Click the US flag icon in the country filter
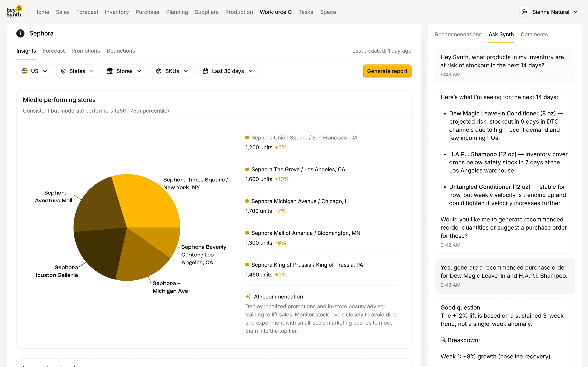This screenshot has height=367, width=588. point(24,71)
